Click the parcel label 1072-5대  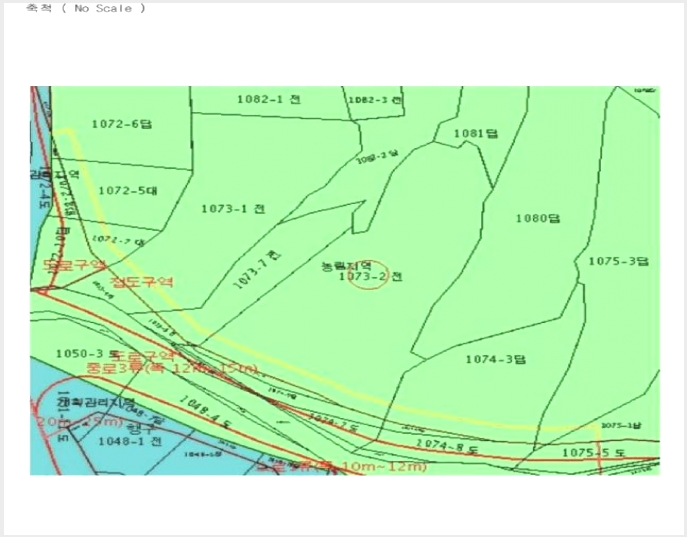coord(128,191)
